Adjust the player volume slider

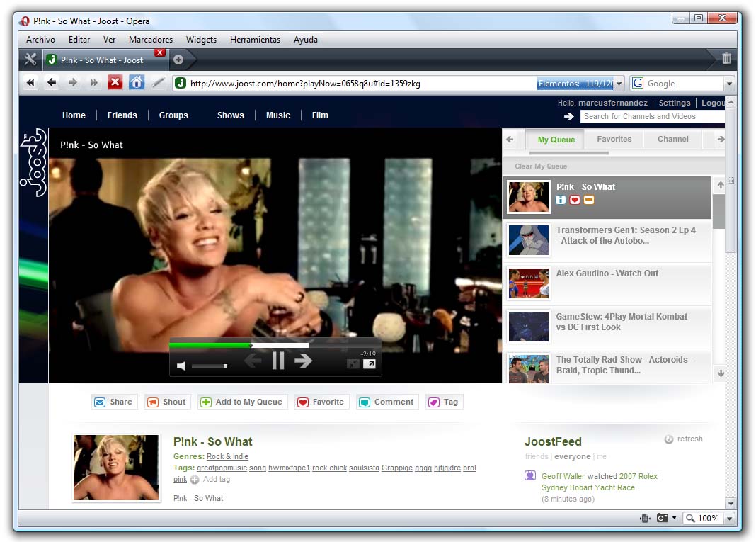[x=210, y=366]
